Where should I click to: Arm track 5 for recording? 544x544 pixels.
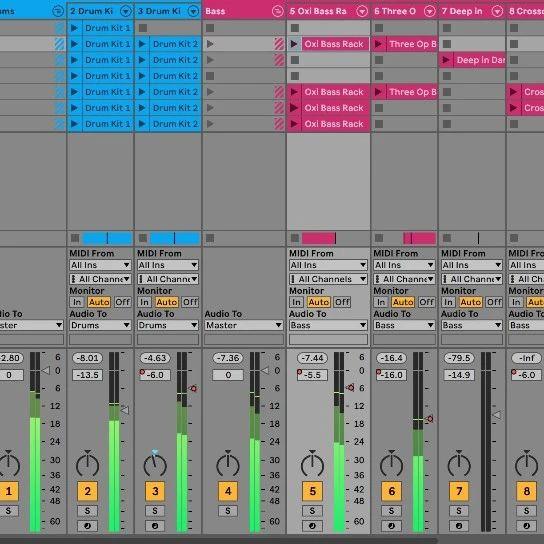[312, 526]
